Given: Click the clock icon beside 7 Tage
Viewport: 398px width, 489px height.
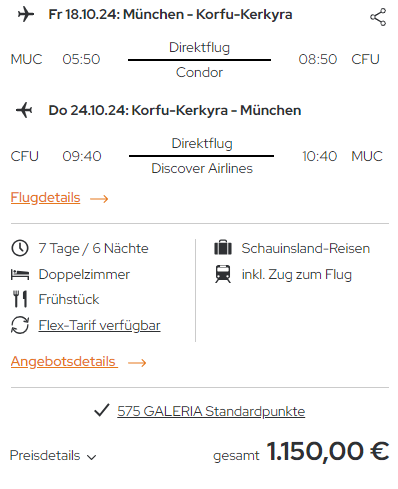Looking at the screenshot, I should [x=20, y=248].
